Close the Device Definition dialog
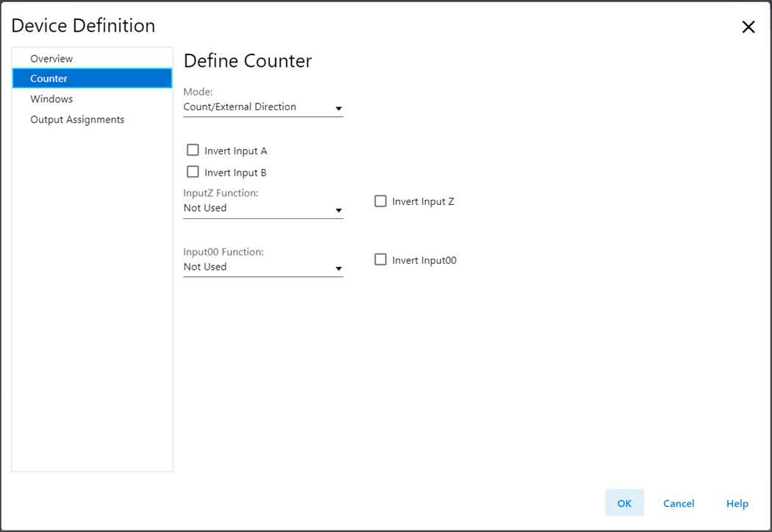The image size is (772, 532). click(x=748, y=27)
